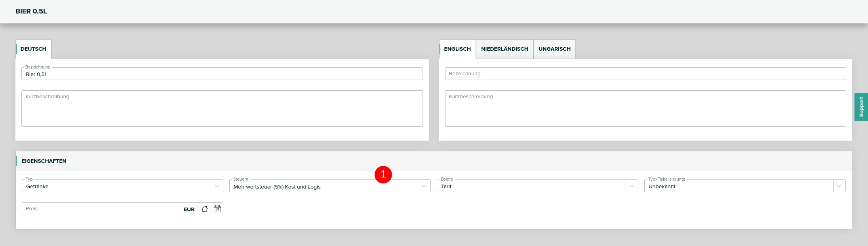
Task: Click the chevron arrow of the Typ dropdown
Action: (217, 186)
